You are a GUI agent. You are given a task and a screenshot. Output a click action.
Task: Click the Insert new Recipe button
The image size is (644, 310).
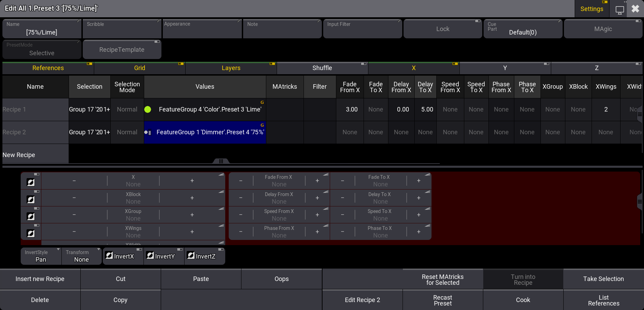click(x=40, y=279)
